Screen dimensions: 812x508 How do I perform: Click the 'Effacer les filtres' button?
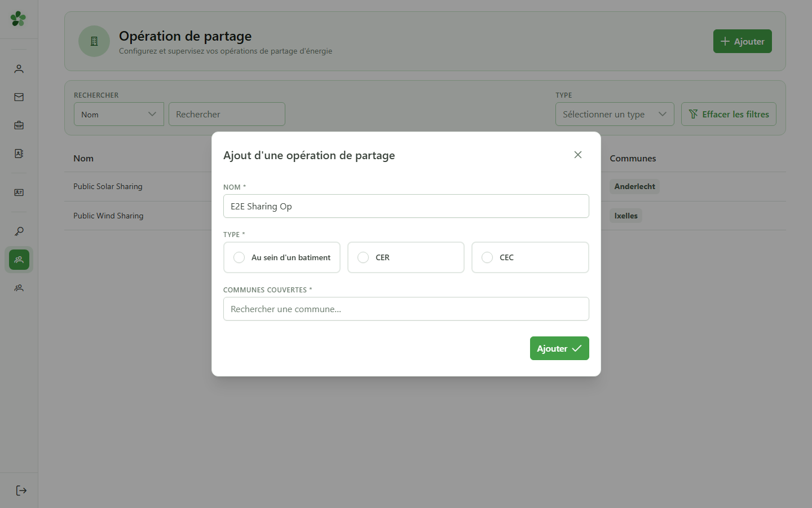729,114
